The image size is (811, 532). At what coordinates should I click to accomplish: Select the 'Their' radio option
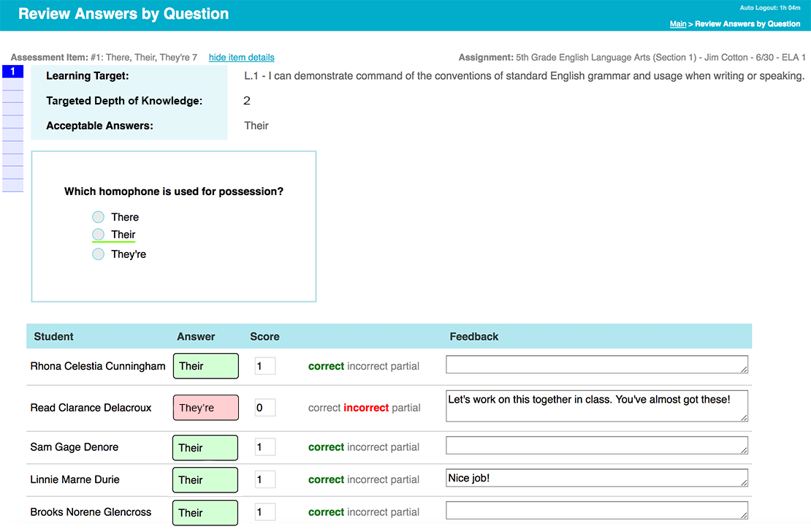pyautogui.click(x=99, y=235)
